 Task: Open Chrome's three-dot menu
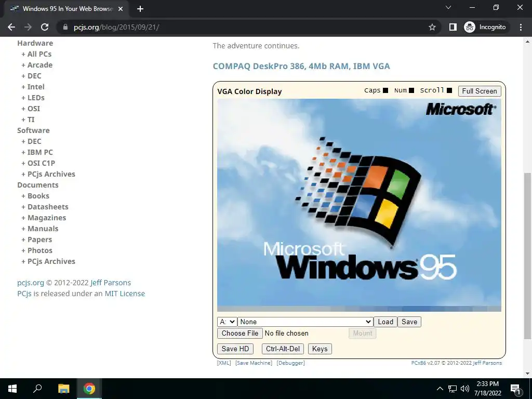tap(521, 27)
